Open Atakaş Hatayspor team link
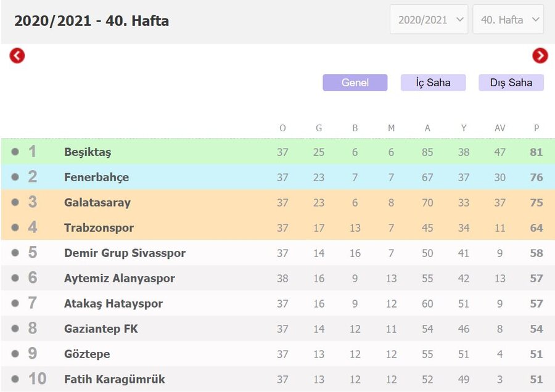 point(113,303)
